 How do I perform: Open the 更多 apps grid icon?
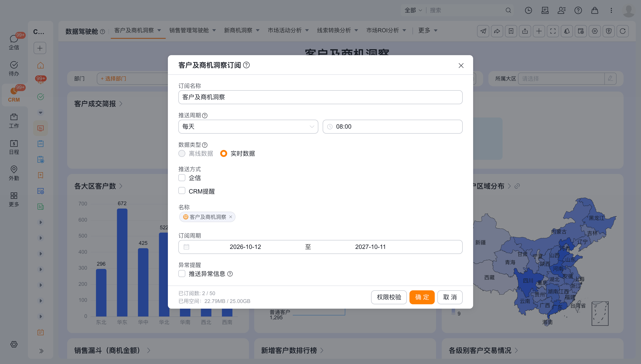point(14,196)
